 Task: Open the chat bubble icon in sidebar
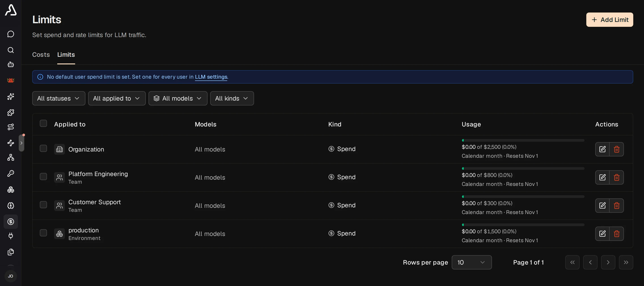click(11, 34)
